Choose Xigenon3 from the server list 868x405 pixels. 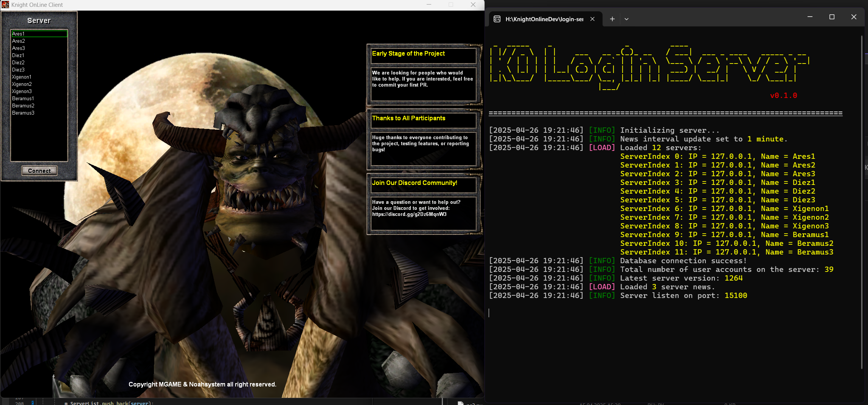22,92
